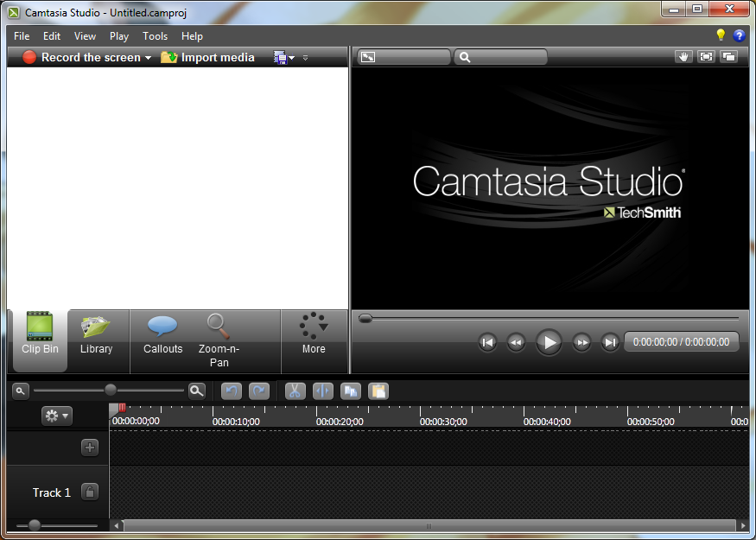The image size is (756, 540).
Task: Click the rewind step backward button
Action: [516, 342]
